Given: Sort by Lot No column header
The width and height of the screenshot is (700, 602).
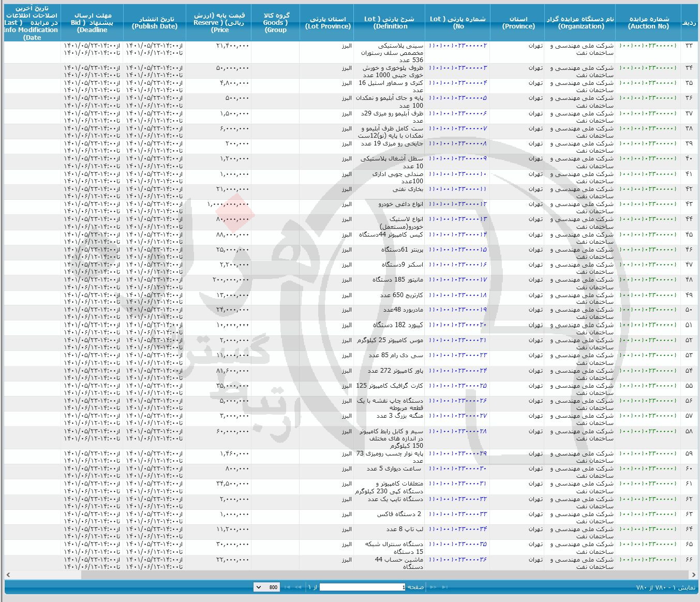Looking at the screenshot, I should pyautogui.click(x=458, y=23).
